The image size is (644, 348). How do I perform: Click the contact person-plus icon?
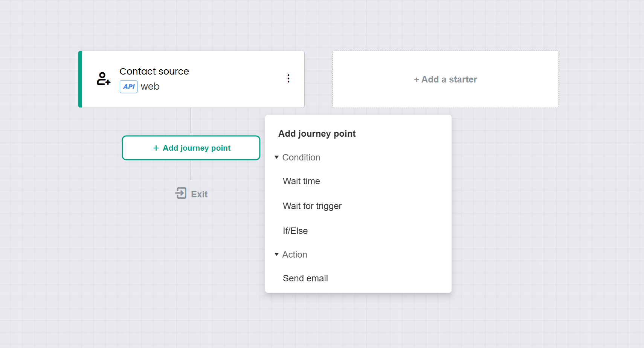coord(103,79)
